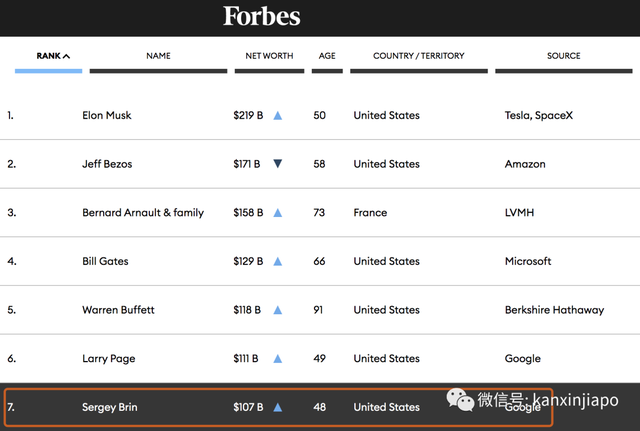
Task: Toggle the RANK sort chevron
Action: click(x=67, y=56)
